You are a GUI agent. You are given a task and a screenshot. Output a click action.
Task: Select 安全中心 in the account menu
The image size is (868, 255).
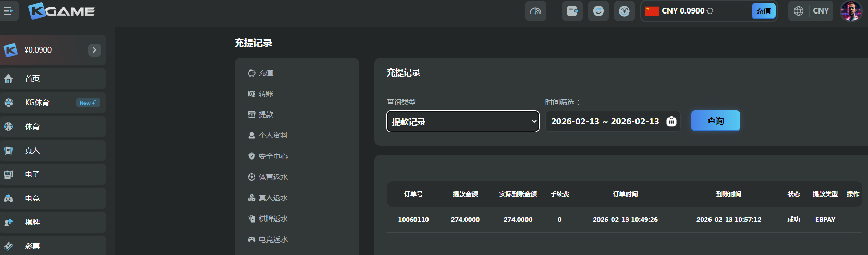click(x=273, y=156)
